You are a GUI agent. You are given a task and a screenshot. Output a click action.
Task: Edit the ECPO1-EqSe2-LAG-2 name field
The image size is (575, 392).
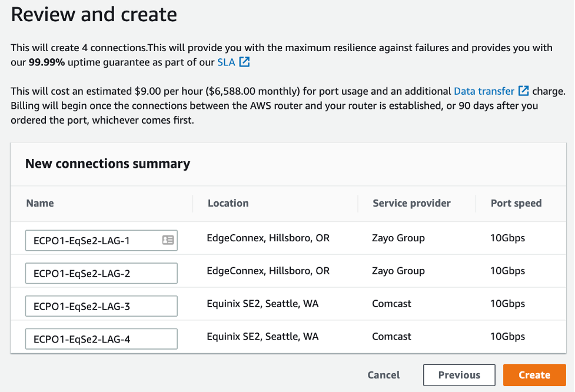tap(101, 273)
